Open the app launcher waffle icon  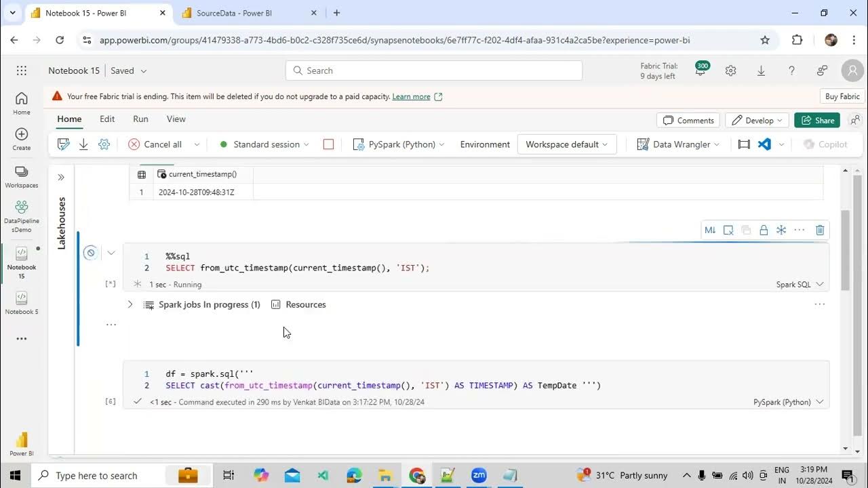coord(22,70)
